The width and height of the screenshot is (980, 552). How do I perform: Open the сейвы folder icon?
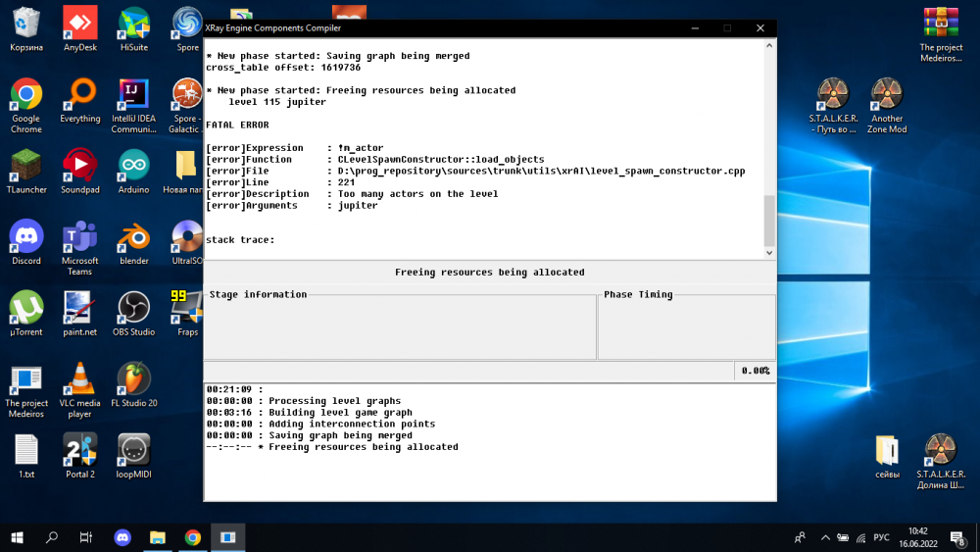(x=887, y=456)
